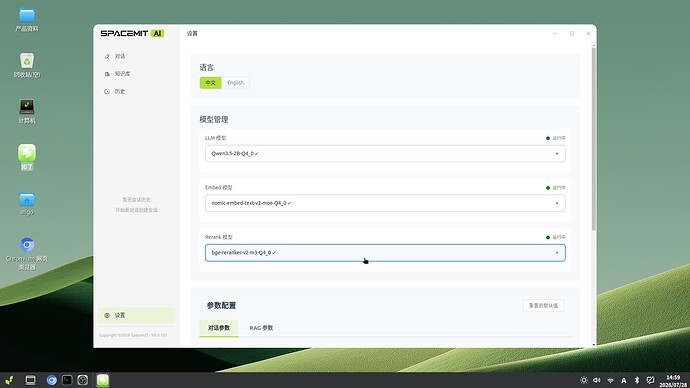Open the volume control in system tray

597,380
